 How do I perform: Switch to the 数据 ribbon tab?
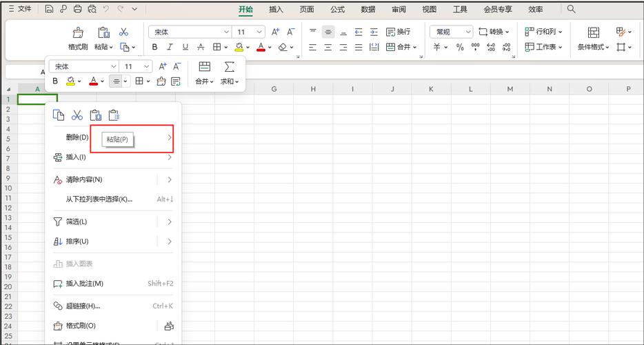pos(368,10)
